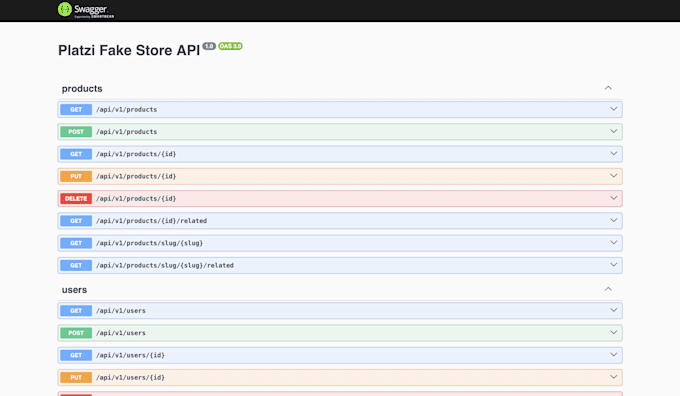Expand POST /api/v1/products arrow
Screen dimensions: 680x396
click(x=613, y=131)
